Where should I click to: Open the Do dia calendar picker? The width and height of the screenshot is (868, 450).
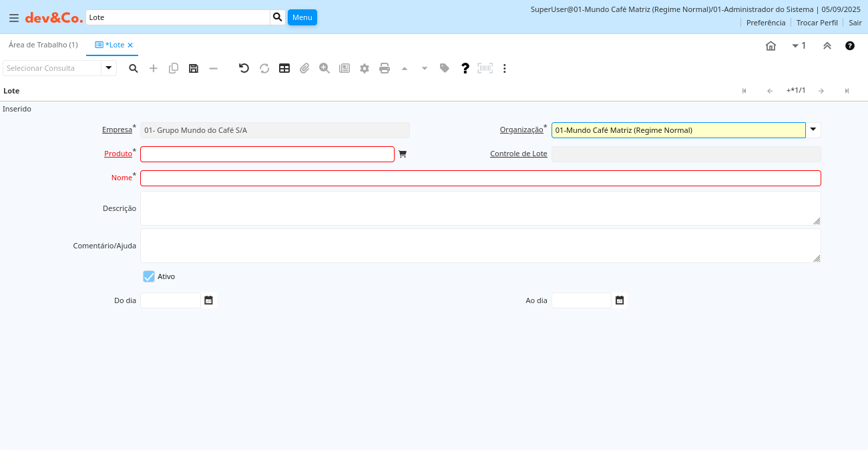(x=209, y=300)
